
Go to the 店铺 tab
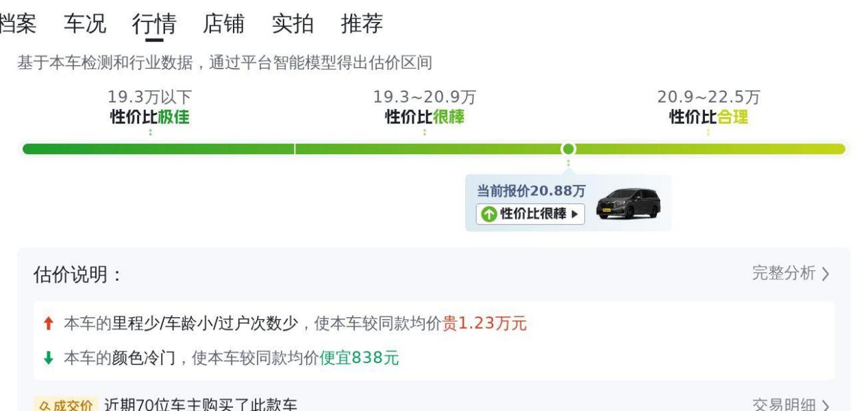click(x=223, y=24)
